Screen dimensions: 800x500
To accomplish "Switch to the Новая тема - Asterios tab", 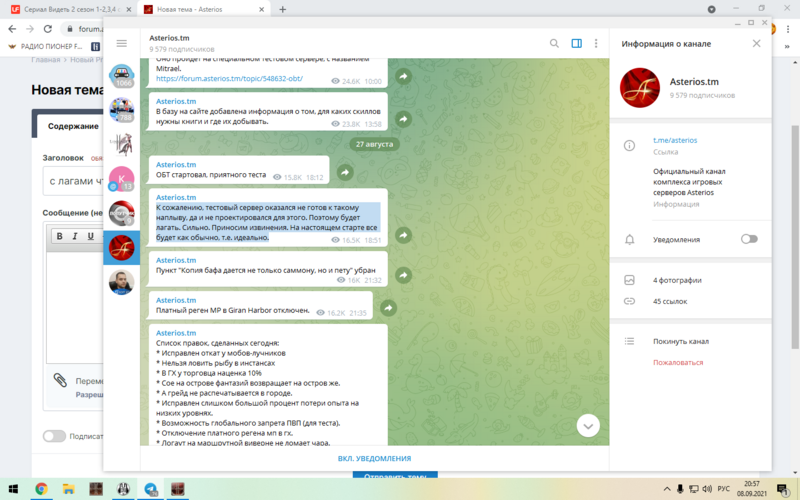I will (x=204, y=9).
